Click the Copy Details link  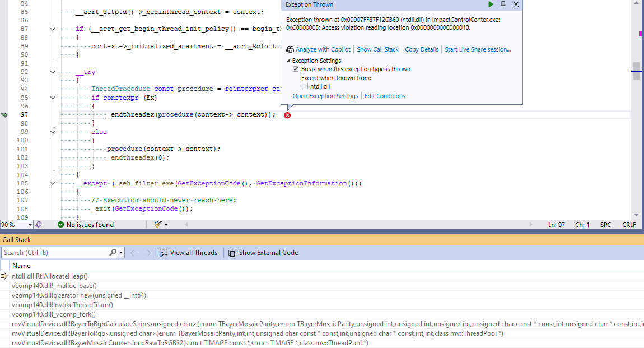coord(422,49)
